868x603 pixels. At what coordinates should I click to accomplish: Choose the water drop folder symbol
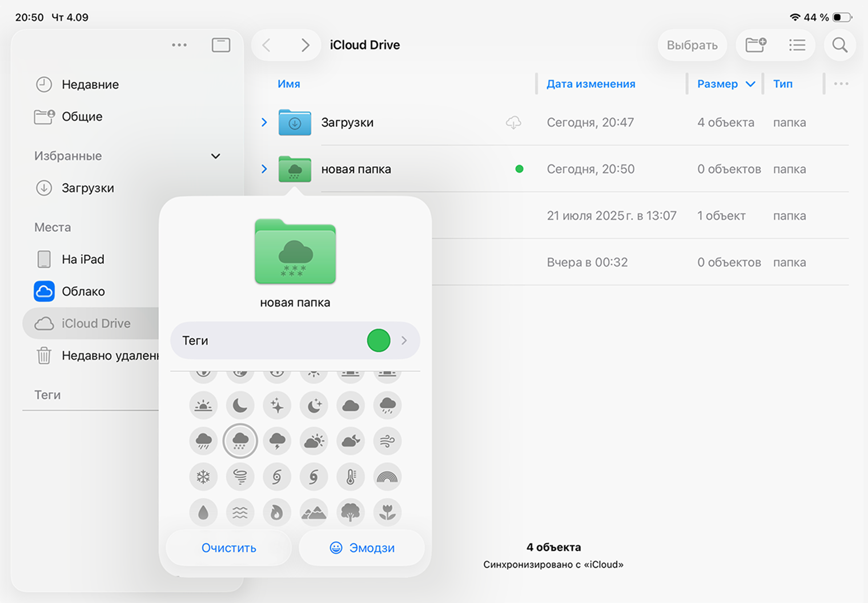(203, 513)
